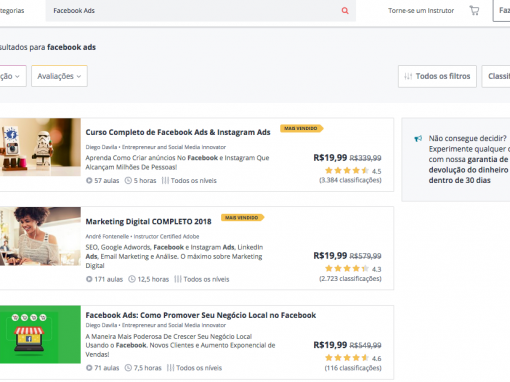
Task: Click Mais Vendido badge on Marketing Digital course
Action: [x=242, y=218]
